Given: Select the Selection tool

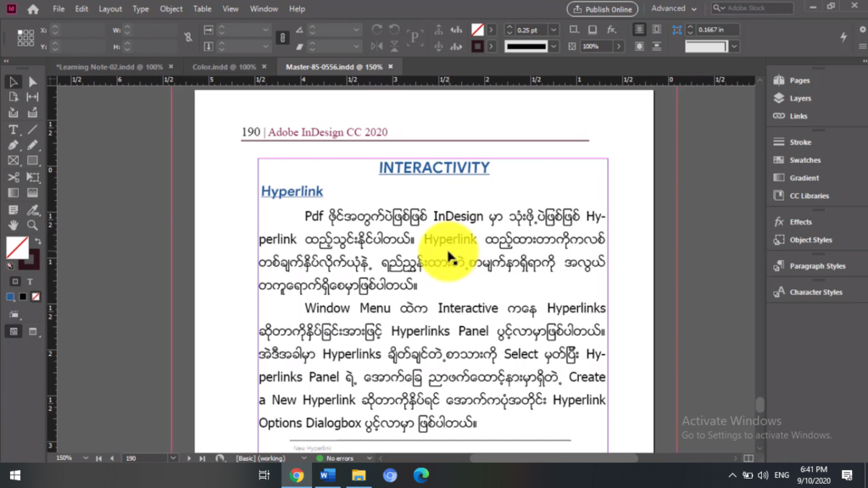Looking at the screenshot, I should pyautogui.click(x=14, y=82).
